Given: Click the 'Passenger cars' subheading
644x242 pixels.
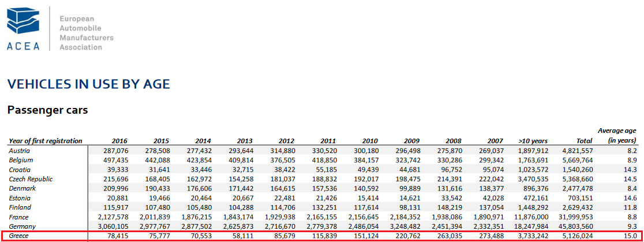Looking at the screenshot, I should pyautogui.click(x=48, y=110).
